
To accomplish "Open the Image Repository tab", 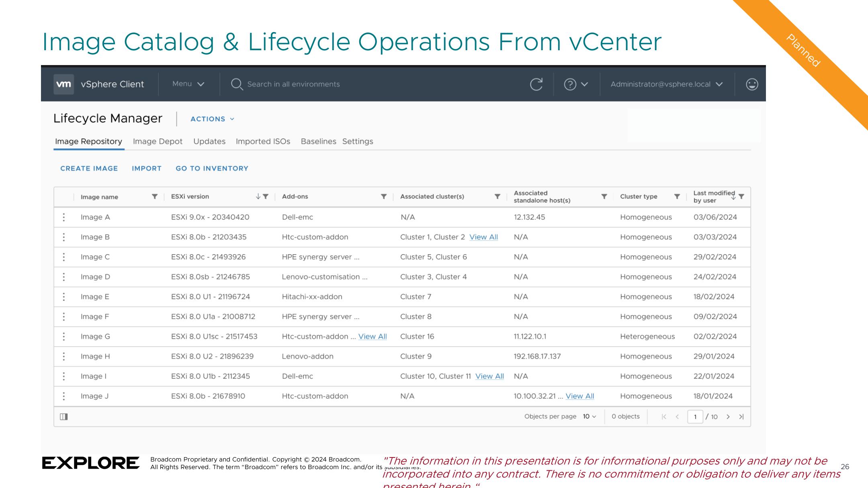I will (x=89, y=141).
